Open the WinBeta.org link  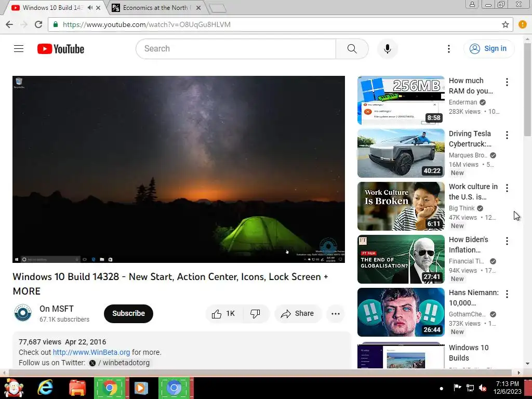click(x=91, y=352)
